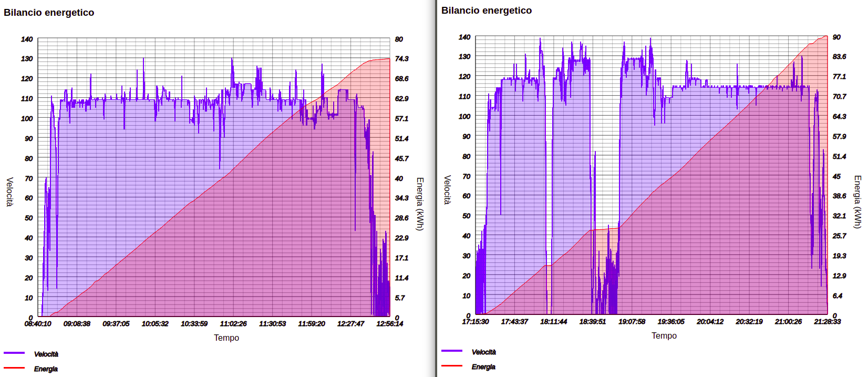The image size is (868, 377).
Task: Click the 45.7 energy axis value
Action: click(402, 159)
